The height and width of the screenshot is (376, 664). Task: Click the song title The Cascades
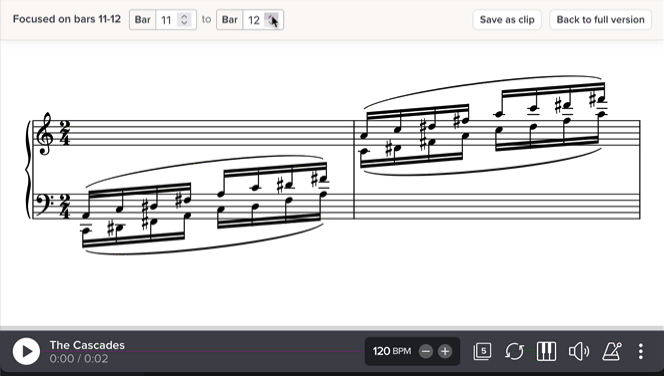87,345
